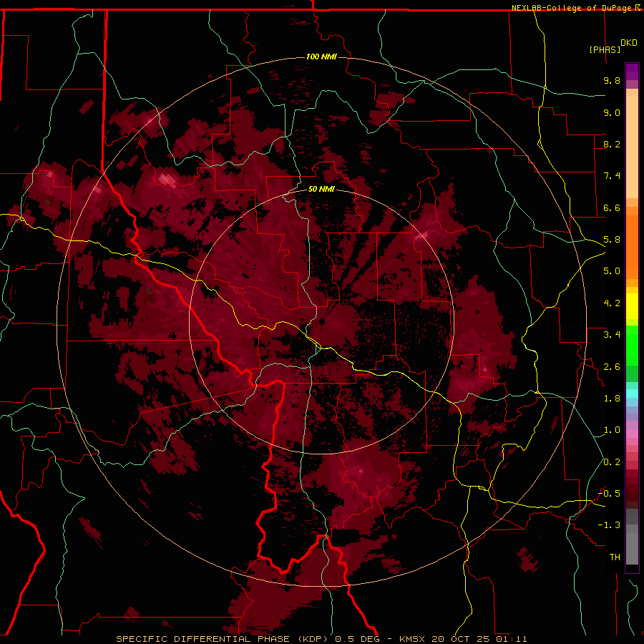Viewport: 644px width, 644px height.
Task: Click the -1.3 scale value
Action: click(x=609, y=525)
